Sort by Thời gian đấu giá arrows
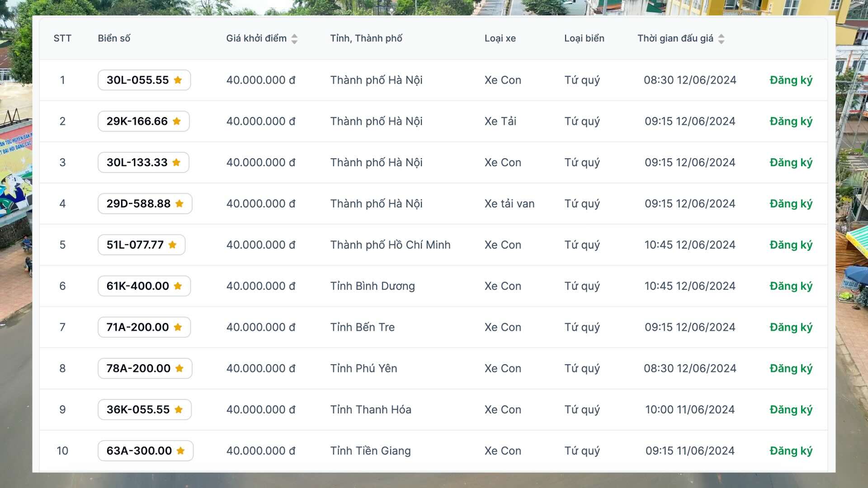 click(721, 39)
